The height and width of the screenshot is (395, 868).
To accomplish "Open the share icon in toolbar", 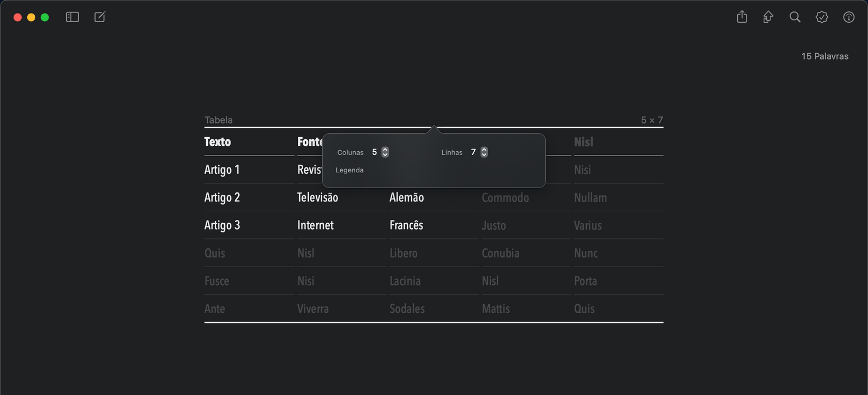I will pyautogui.click(x=742, y=17).
